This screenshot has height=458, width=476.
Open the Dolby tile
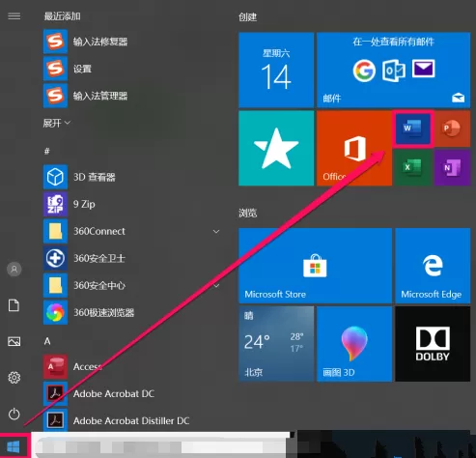pyautogui.click(x=433, y=344)
